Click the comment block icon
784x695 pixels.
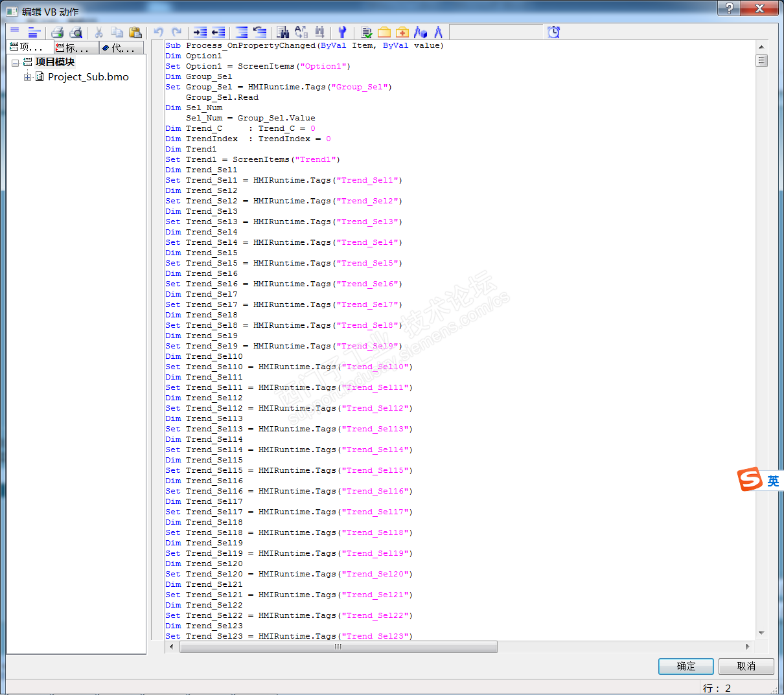pyautogui.click(x=242, y=32)
